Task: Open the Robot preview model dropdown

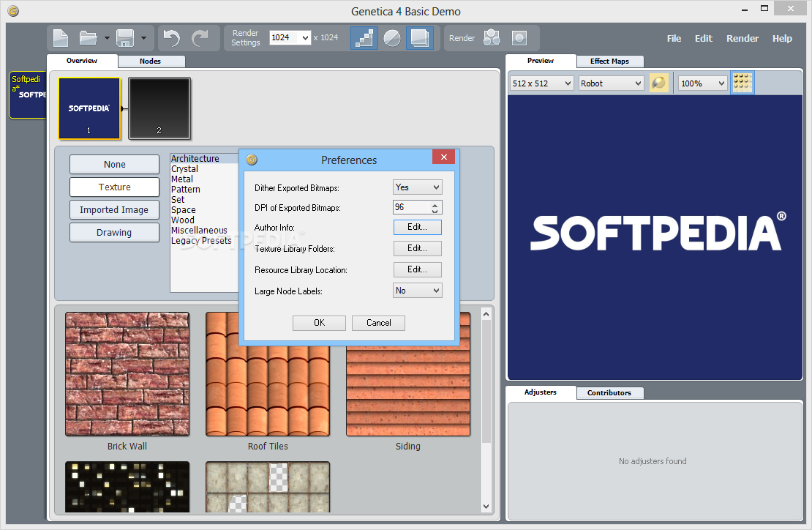Action: pos(611,83)
